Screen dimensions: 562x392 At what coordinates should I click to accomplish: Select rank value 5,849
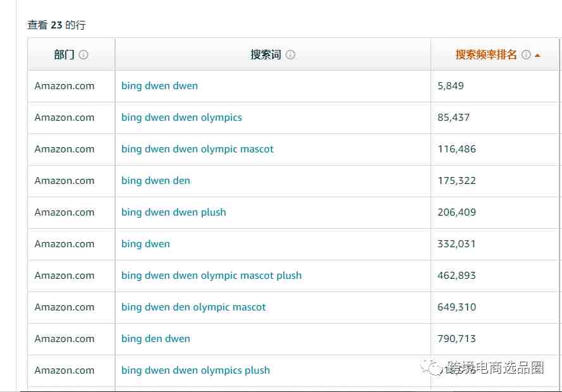(451, 86)
